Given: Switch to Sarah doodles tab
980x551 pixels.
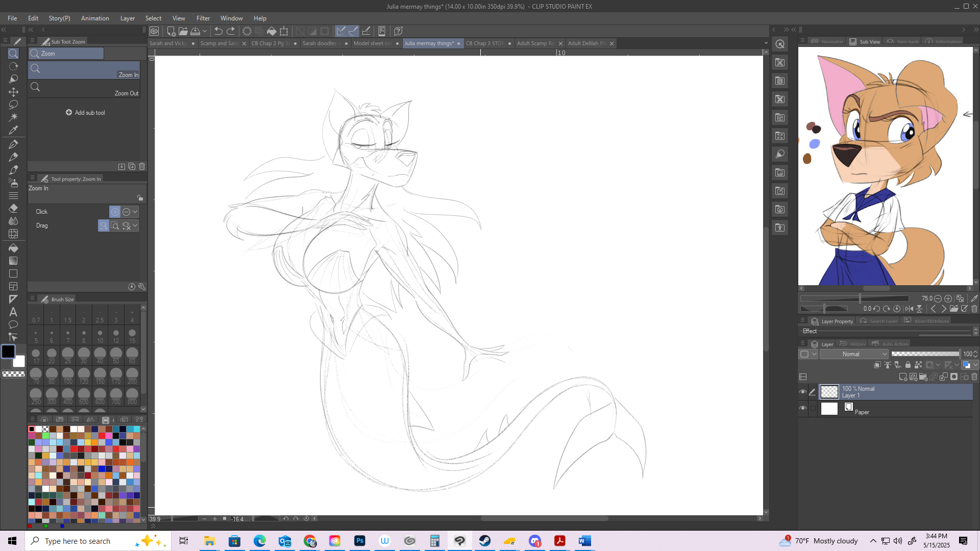Looking at the screenshot, I should point(320,43).
